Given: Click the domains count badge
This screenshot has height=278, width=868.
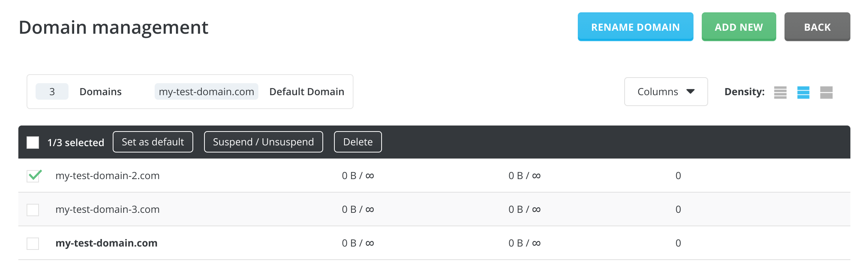Looking at the screenshot, I should pyautogui.click(x=52, y=92).
